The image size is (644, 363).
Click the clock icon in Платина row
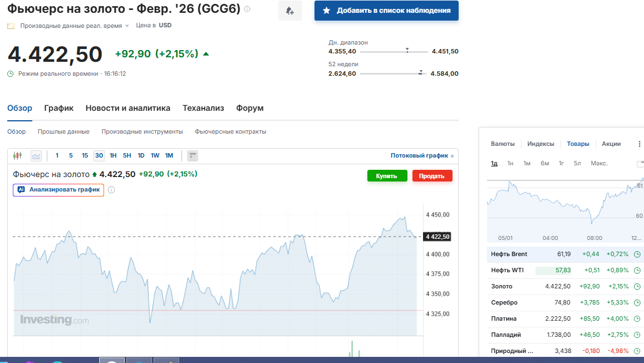(637, 318)
